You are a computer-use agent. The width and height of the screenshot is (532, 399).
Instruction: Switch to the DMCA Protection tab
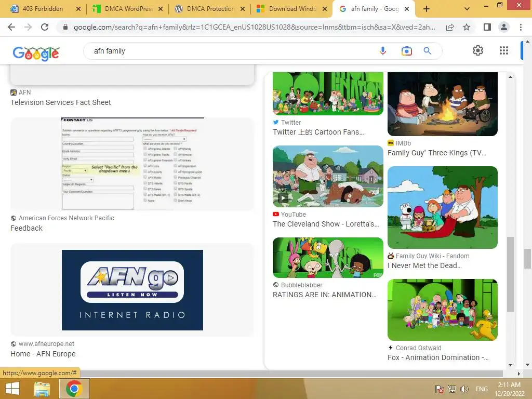pos(210,9)
